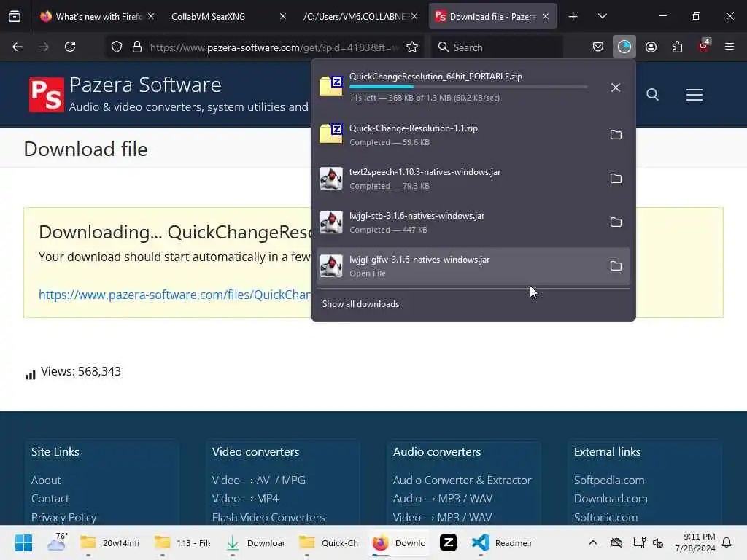Reload the current page
This screenshot has width=747, height=560.
coord(70,47)
